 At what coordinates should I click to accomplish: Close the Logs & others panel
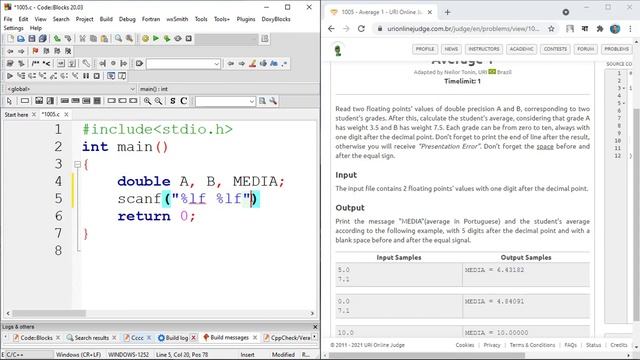pos(315,327)
